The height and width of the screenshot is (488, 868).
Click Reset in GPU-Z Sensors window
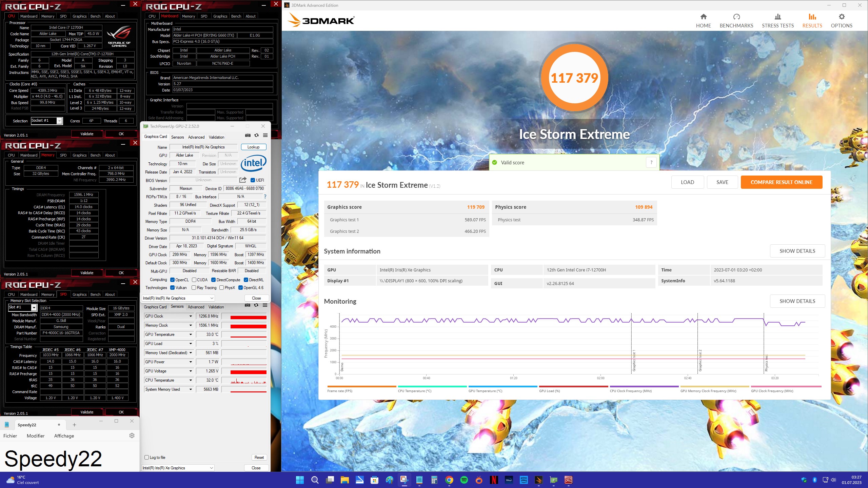pyautogui.click(x=259, y=457)
